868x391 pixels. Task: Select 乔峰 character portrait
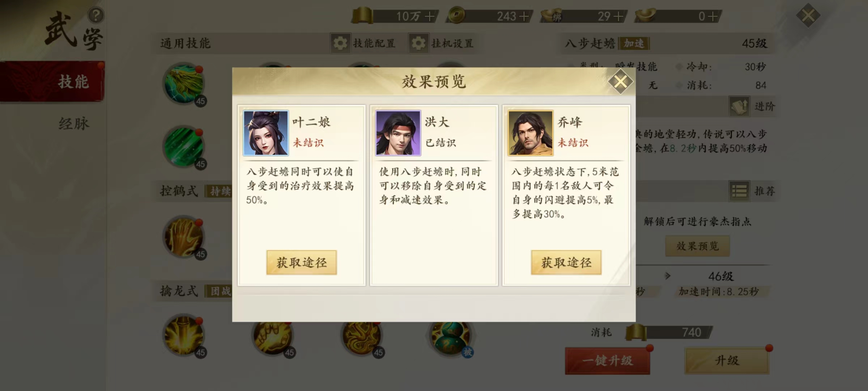coord(531,133)
